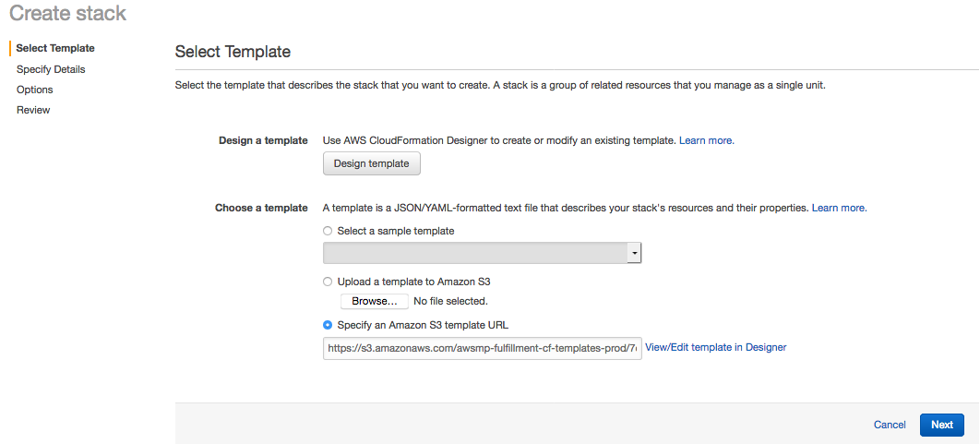980x444 pixels.
Task: Click the 'No file selected.' text
Action: (450, 302)
